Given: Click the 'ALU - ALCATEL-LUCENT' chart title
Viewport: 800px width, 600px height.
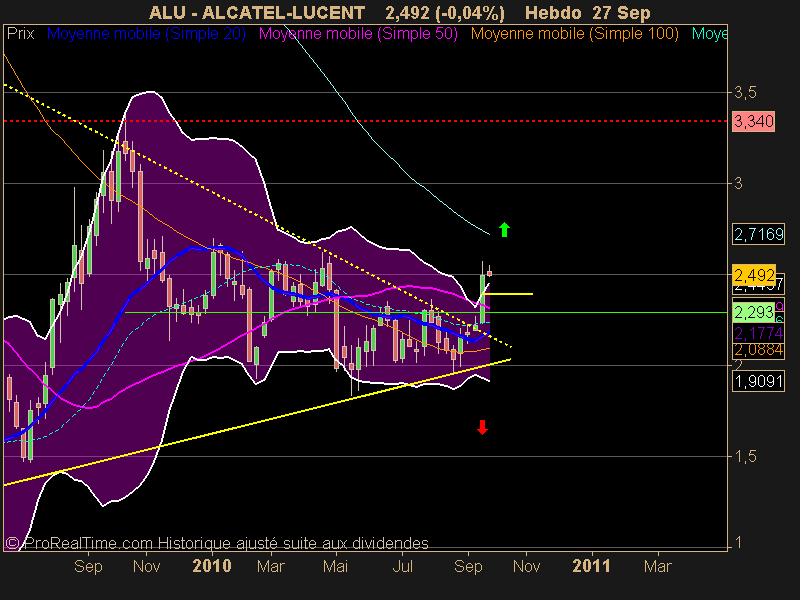Looking at the screenshot, I should [x=257, y=12].
